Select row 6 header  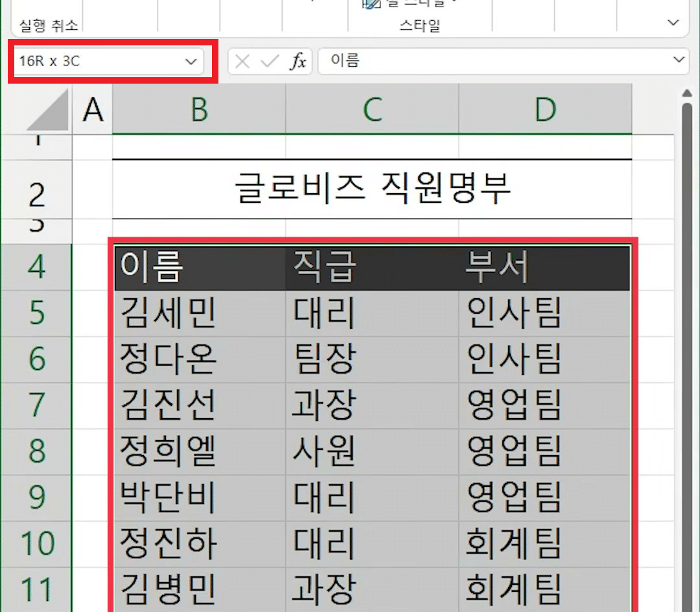tap(36, 359)
